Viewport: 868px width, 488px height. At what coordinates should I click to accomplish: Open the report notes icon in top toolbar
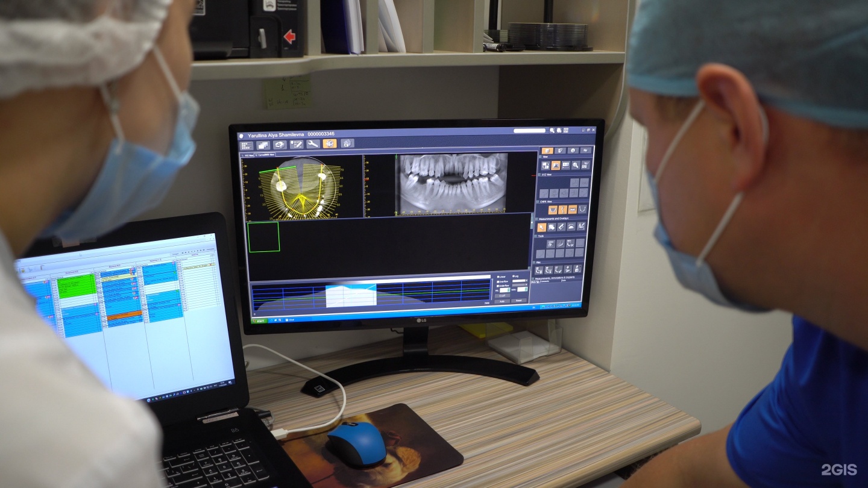pyautogui.click(x=297, y=145)
